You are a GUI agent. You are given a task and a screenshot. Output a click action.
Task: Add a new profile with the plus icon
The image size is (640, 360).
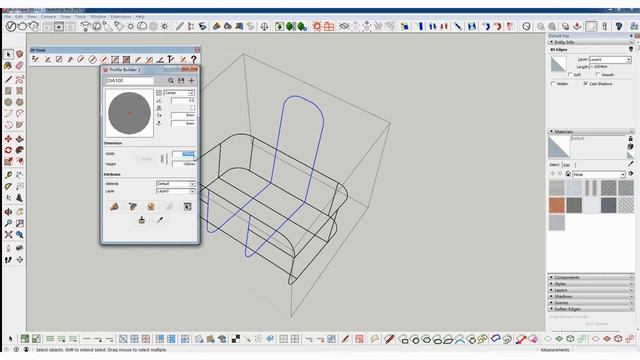tap(191, 81)
